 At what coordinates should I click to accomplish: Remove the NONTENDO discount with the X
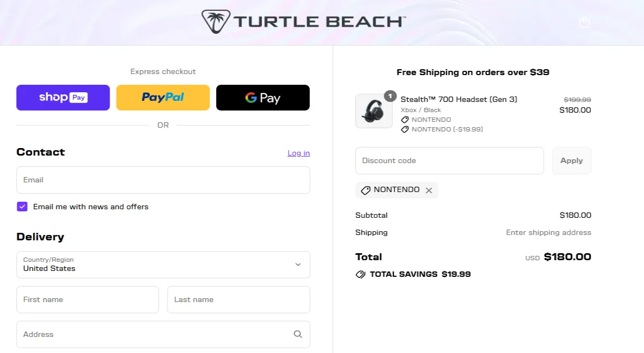click(429, 190)
